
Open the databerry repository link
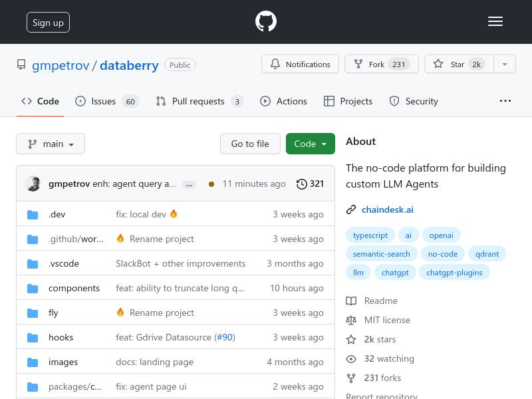(129, 65)
